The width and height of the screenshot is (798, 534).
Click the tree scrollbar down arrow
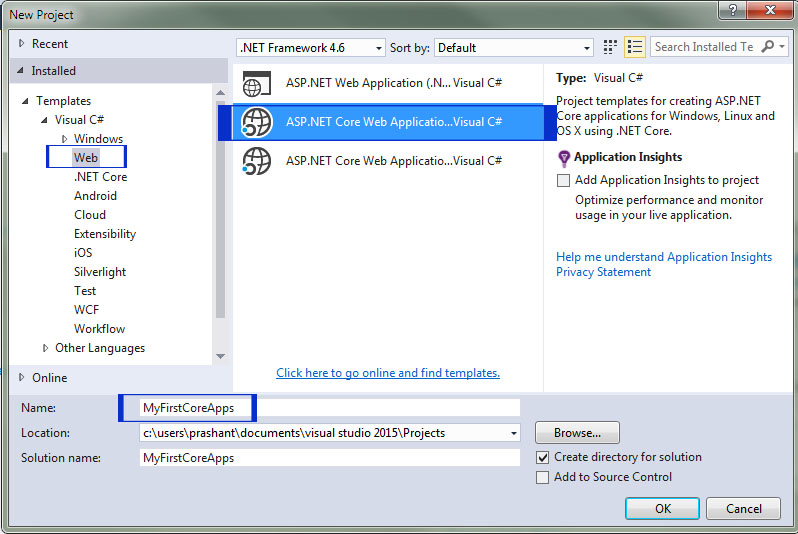[x=220, y=356]
